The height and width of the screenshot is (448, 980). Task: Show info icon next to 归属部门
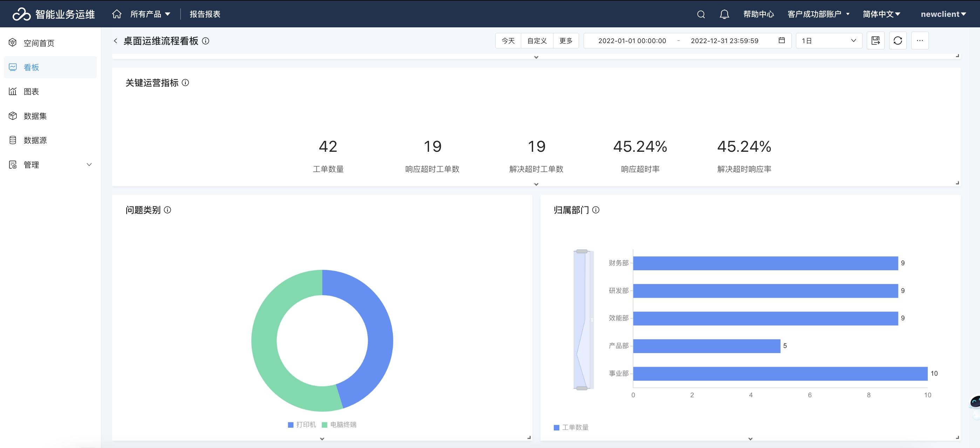pyautogui.click(x=596, y=210)
